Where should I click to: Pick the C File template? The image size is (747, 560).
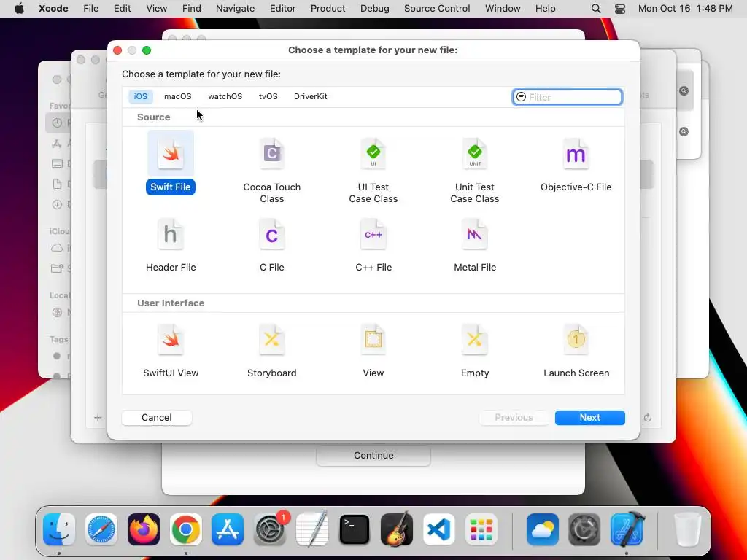271,245
